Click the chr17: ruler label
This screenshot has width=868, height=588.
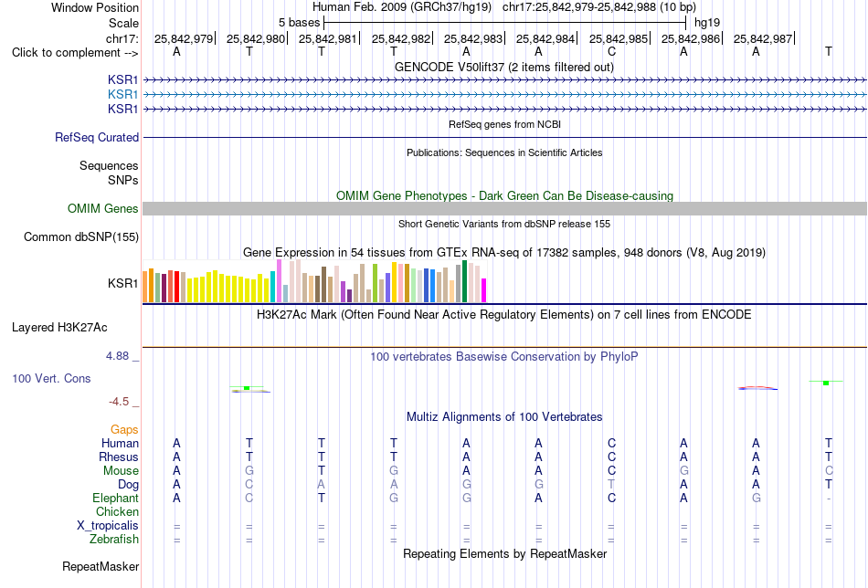[122, 38]
